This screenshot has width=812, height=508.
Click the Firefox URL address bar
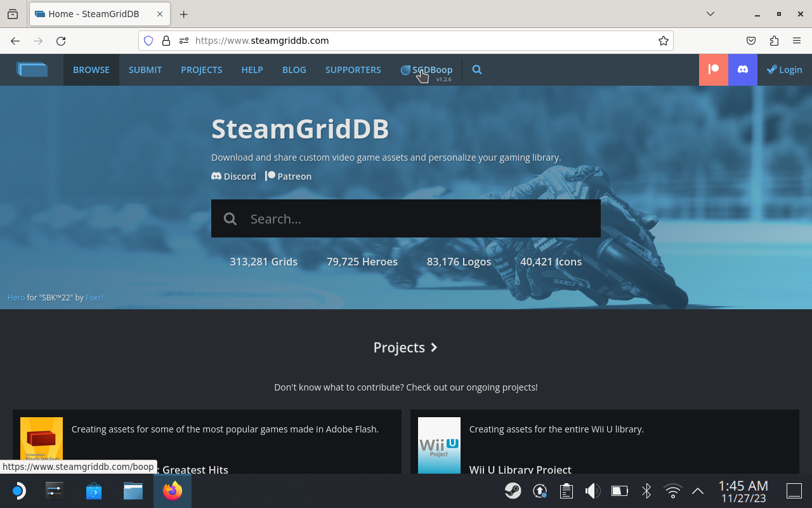(x=406, y=41)
